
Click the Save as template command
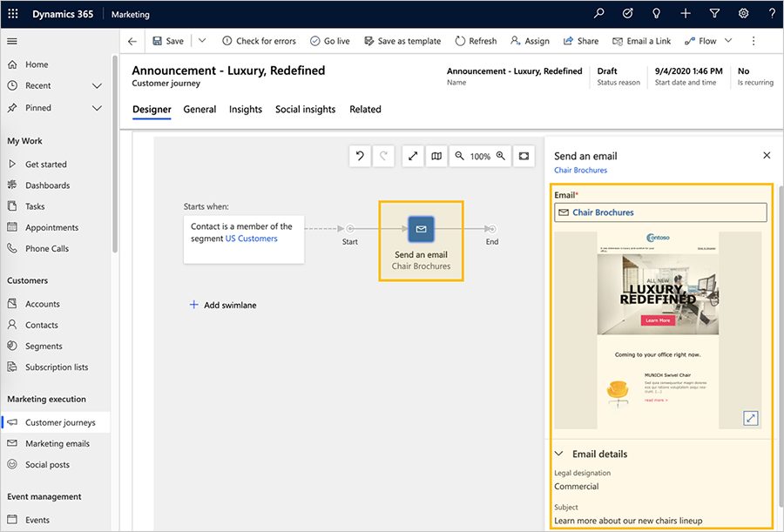[402, 40]
